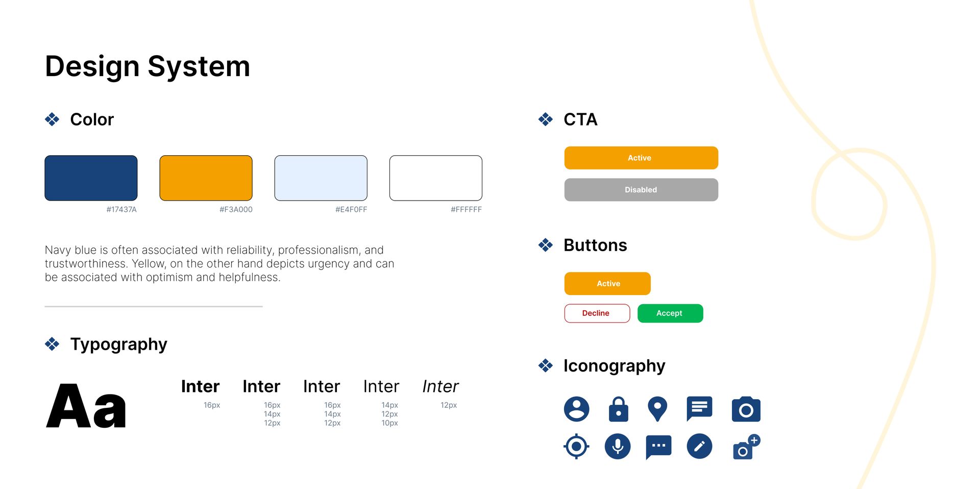Pick the light blue #E4F0FF swatch
This screenshot has height=489, width=980.
[321, 178]
